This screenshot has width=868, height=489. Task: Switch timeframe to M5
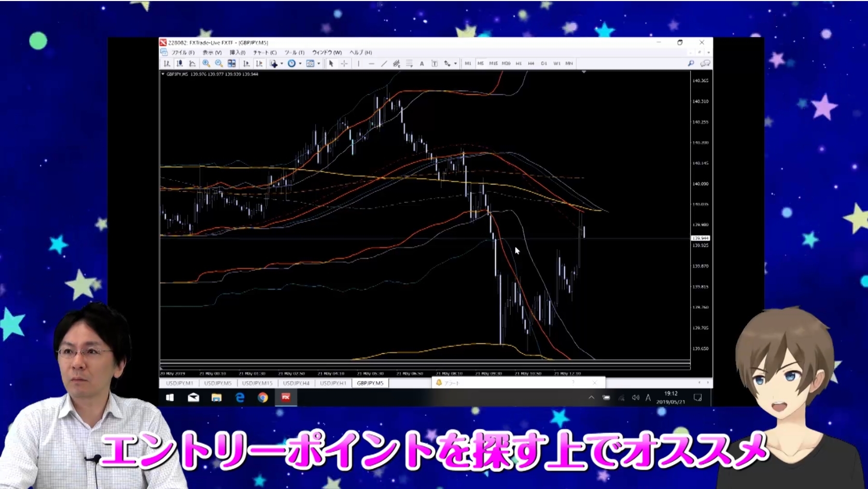(480, 63)
